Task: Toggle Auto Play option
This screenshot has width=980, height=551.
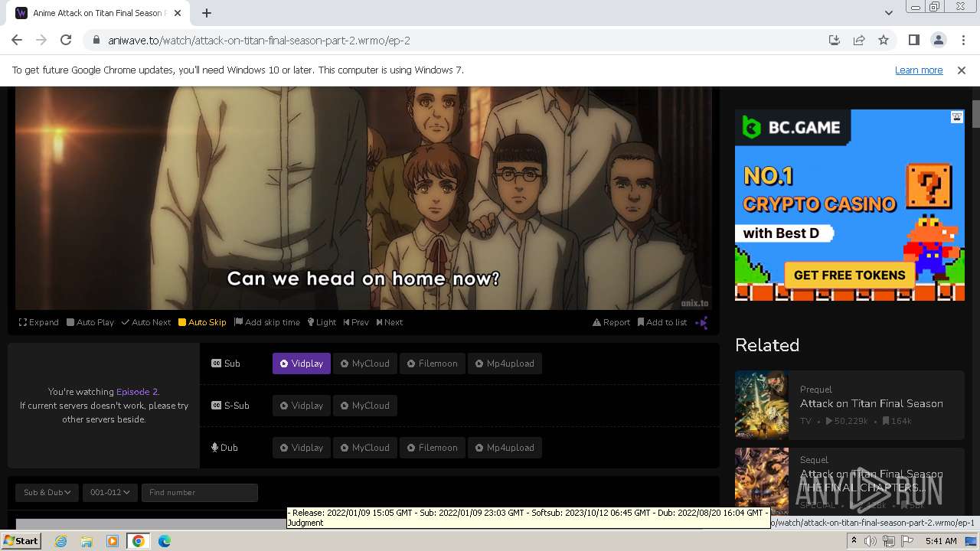Action: [90, 322]
